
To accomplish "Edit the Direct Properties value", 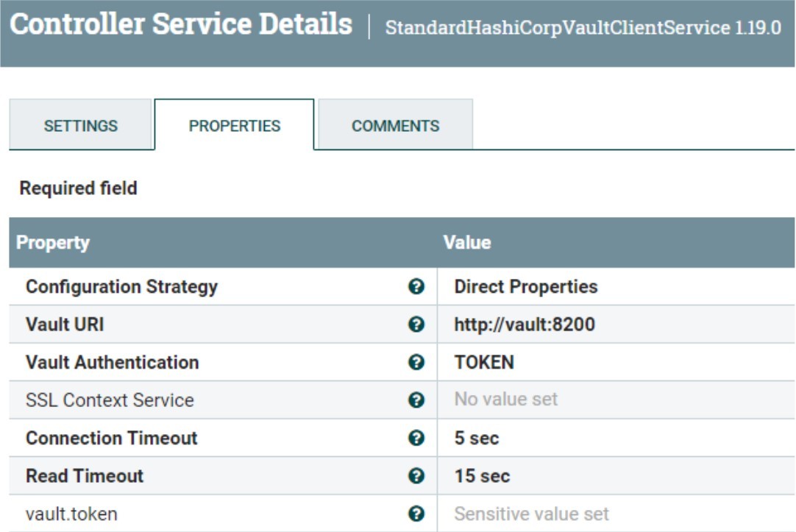I will (x=616, y=286).
